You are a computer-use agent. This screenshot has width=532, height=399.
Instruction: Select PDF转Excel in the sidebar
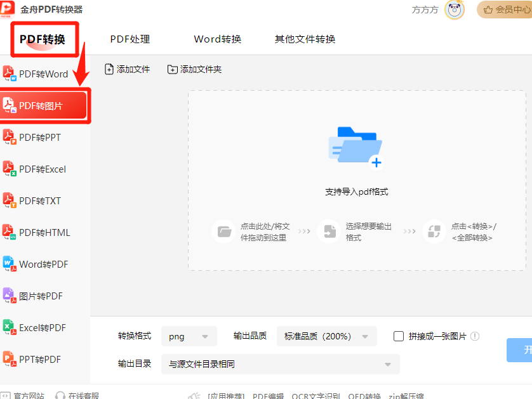pos(43,169)
